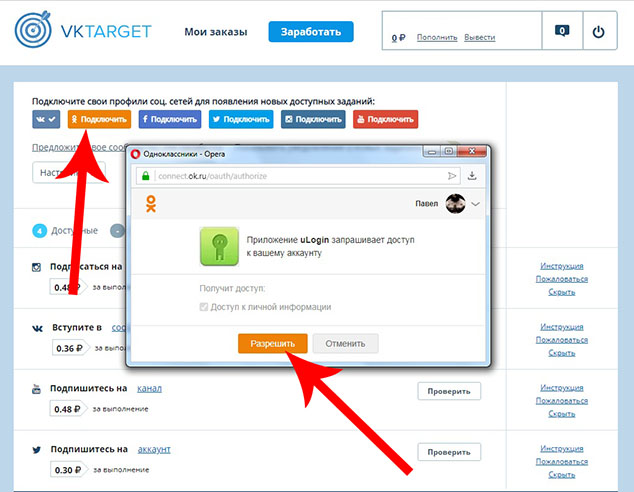Click the connected VK checkmark button
634x492 pixels.
[x=46, y=120]
